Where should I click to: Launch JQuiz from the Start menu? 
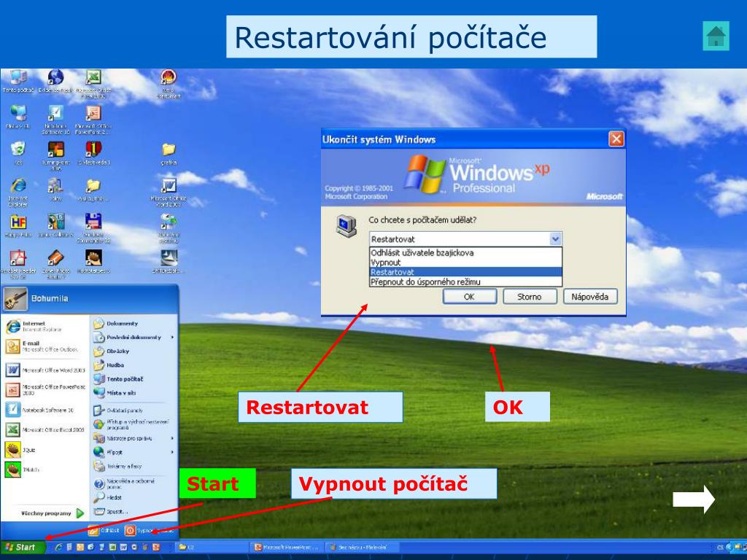click(20, 449)
